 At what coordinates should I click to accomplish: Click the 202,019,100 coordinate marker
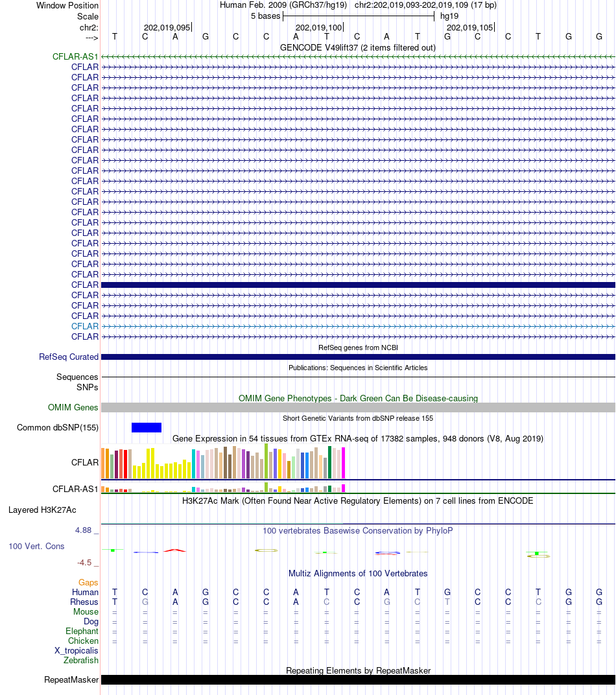318,27
